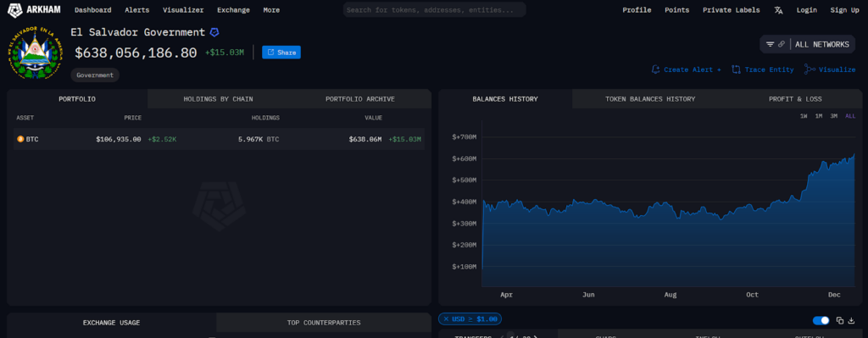
Task: Switch to the PORTFOLIO ARCHIVE tab
Action: click(359, 99)
